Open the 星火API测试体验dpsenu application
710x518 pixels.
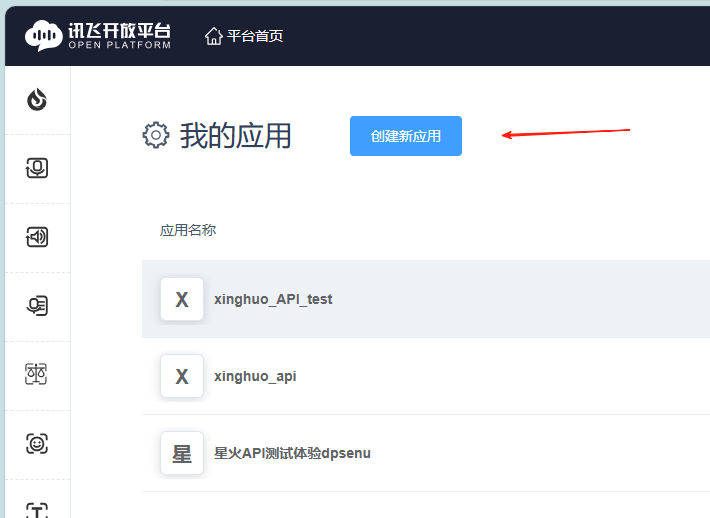[292, 453]
